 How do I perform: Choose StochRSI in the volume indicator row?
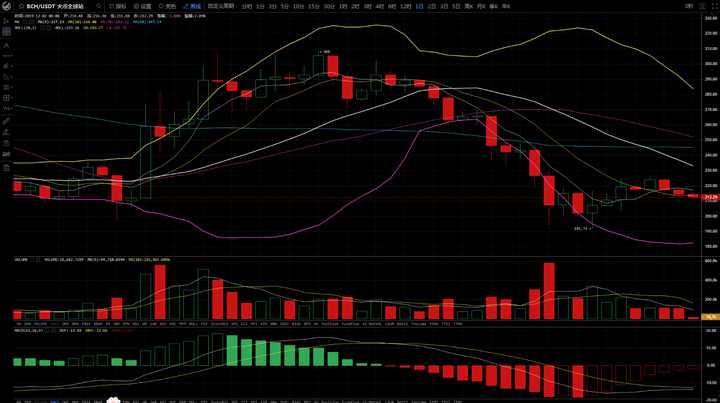click(219, 324)
